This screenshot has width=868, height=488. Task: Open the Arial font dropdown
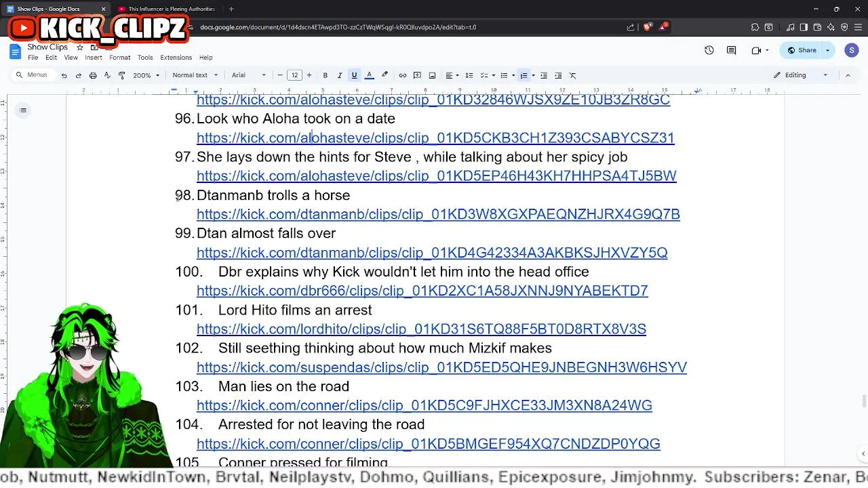249,75
